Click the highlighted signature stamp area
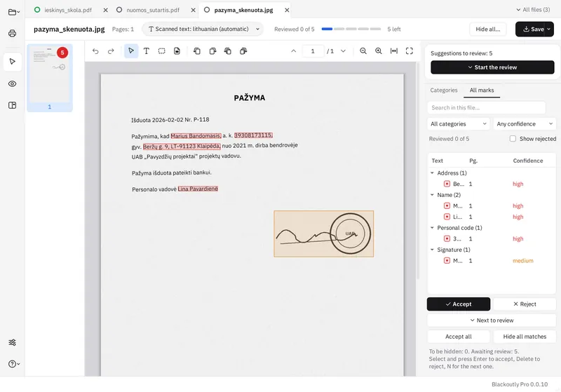Screen dimensions: 561x392 coord(323,234)
